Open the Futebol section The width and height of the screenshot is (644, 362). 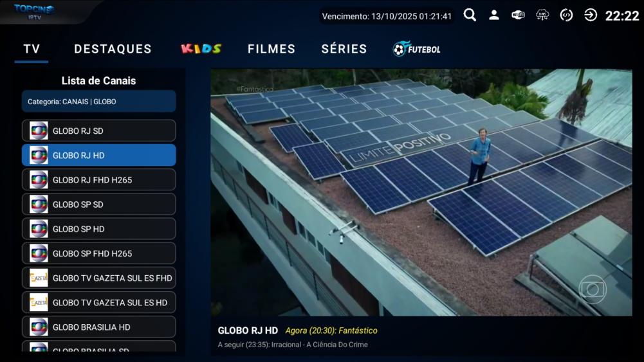coord(417,49)
